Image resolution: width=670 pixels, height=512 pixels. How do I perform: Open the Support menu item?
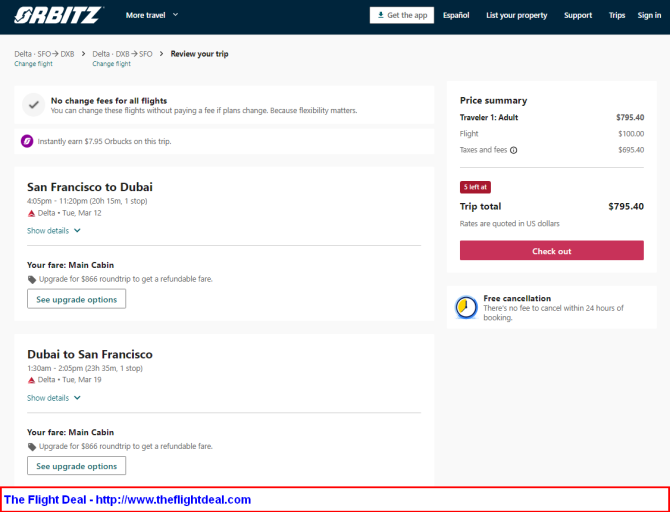coord(578,15)
